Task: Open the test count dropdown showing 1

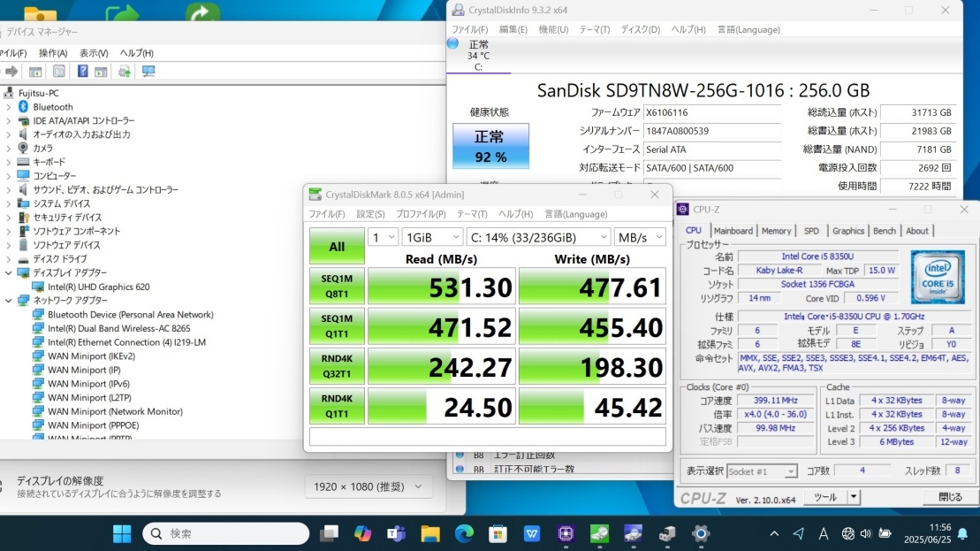Action: [384, 238]
